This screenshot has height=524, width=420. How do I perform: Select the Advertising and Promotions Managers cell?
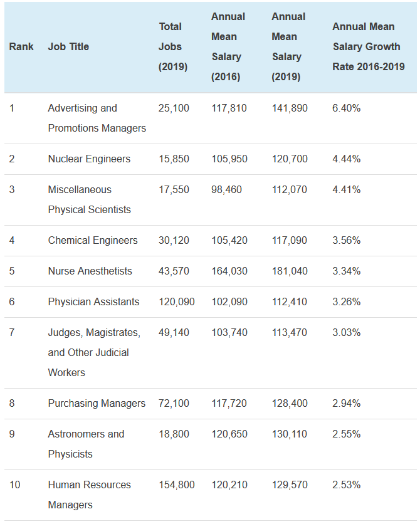[x=97, y=118]
